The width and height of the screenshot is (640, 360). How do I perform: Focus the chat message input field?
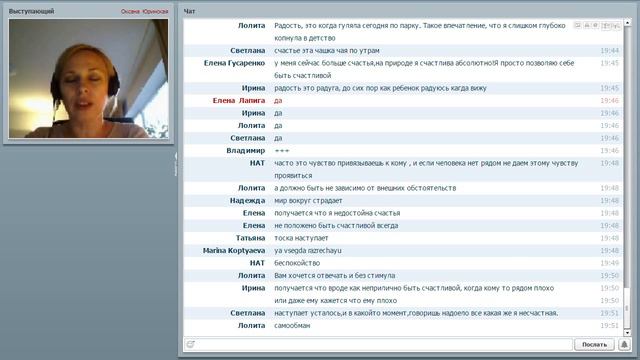coord(378,344)
